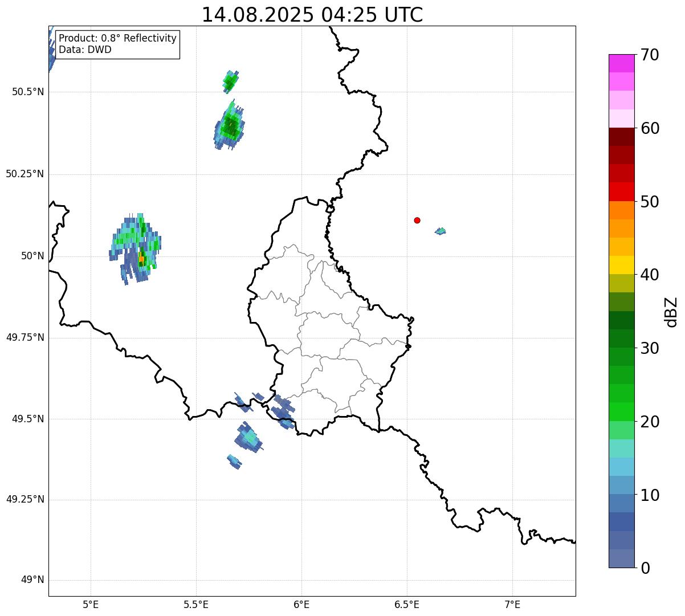Click the '14.08.2025 04:25 UTC' title

[312, 15]
